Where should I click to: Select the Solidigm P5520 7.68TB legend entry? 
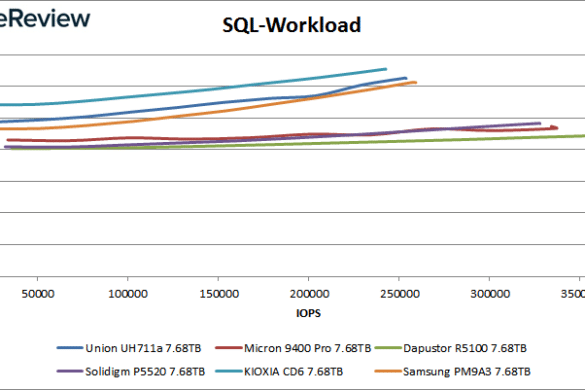(131, 372)
